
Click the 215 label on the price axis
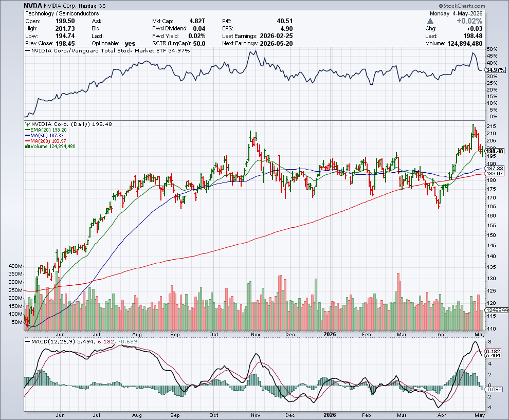[491, 126]
